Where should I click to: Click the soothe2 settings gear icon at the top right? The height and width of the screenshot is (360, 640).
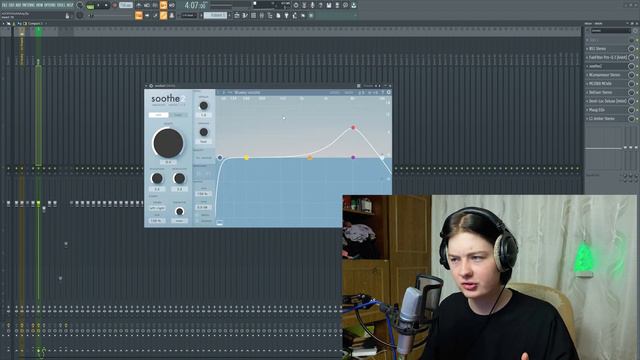tap(389, 92)
